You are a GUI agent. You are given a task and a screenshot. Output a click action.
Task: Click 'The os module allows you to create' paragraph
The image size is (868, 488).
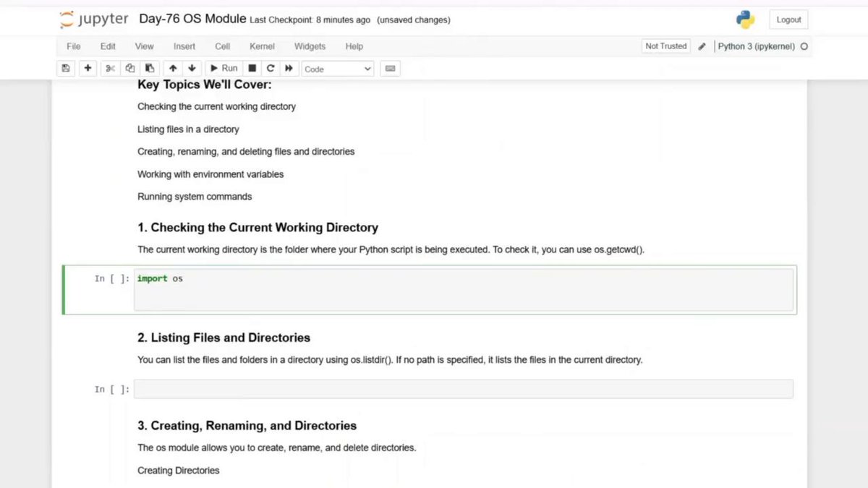click(277, 448)
